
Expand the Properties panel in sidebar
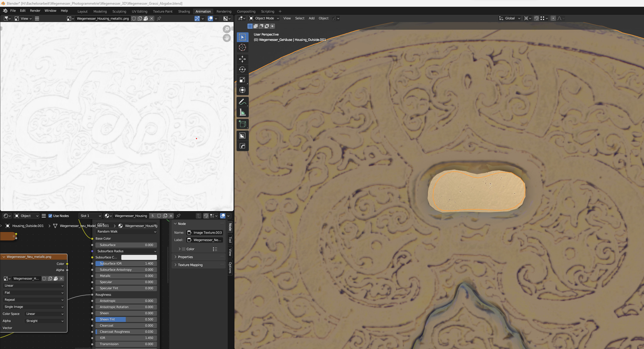coord(198,257)
